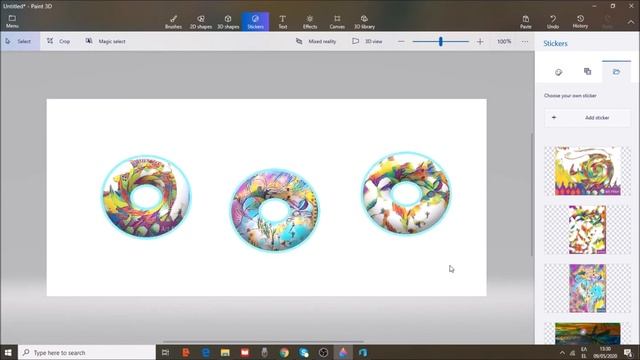Open Mixed reality view
The height and width of the screenshot is (360, 640).
coord(316,41)
